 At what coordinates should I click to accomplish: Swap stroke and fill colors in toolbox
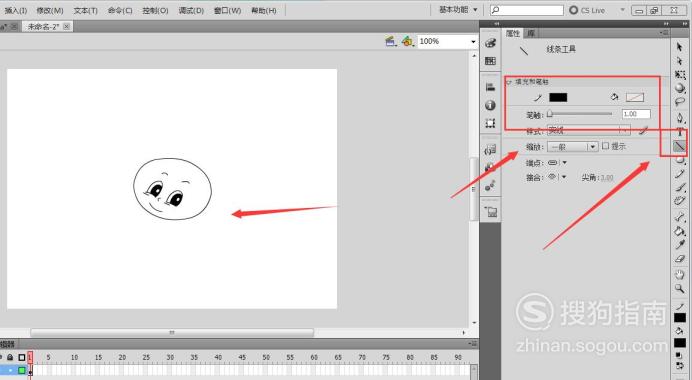680,365
